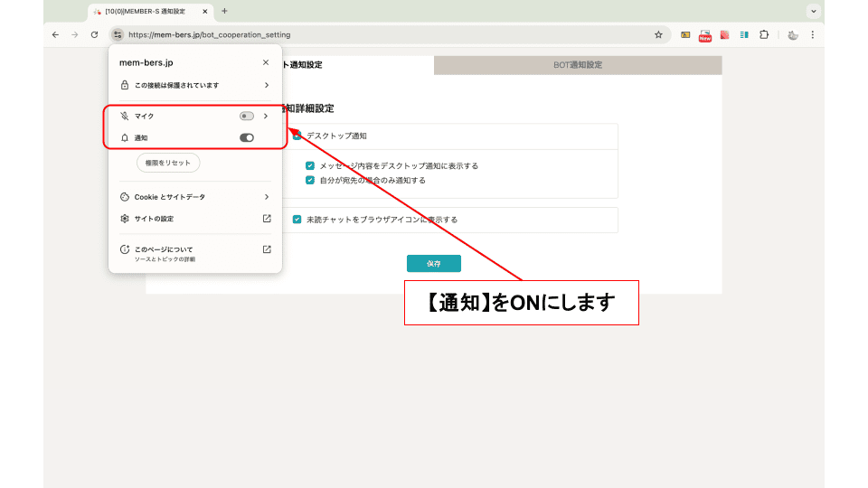Uncheck メッセージ内容をデスクトップ通知に表示する
Viewport: 868px width, 488px height.
coord(310,166)
